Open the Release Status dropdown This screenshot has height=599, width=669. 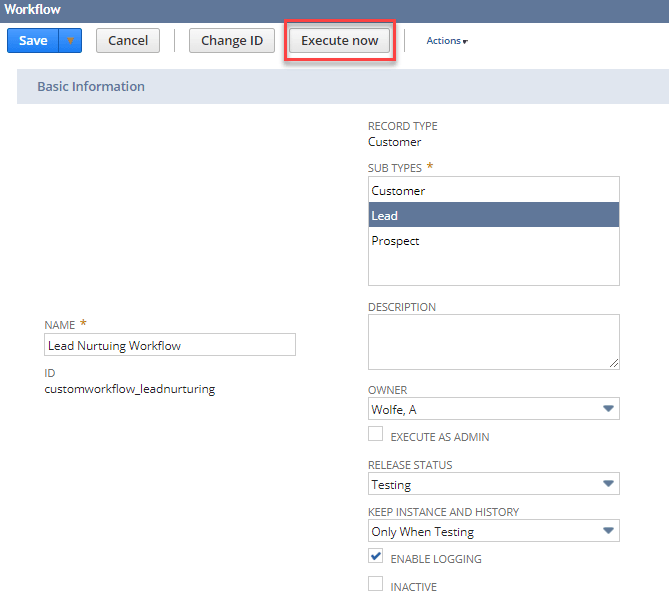click(494, 484)
